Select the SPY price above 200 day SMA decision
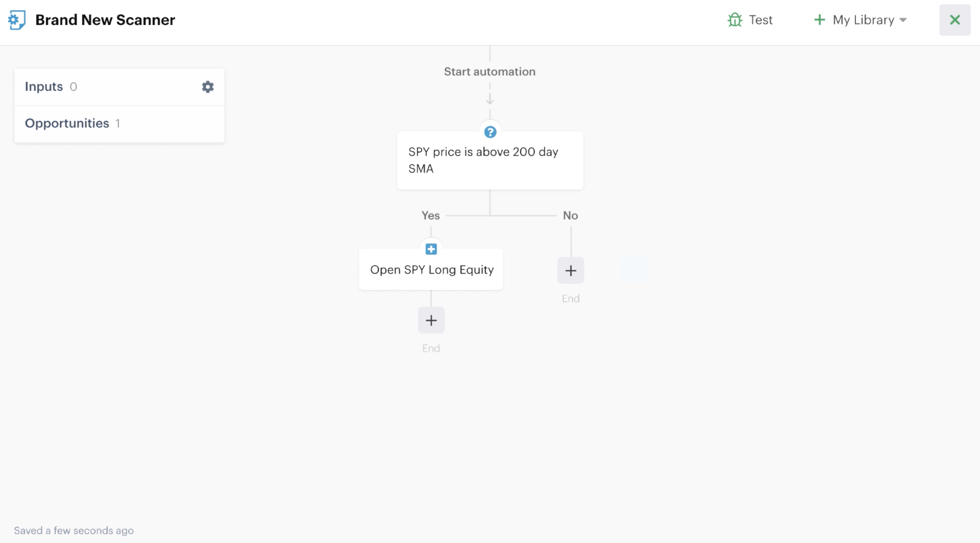 click(490, 161)
